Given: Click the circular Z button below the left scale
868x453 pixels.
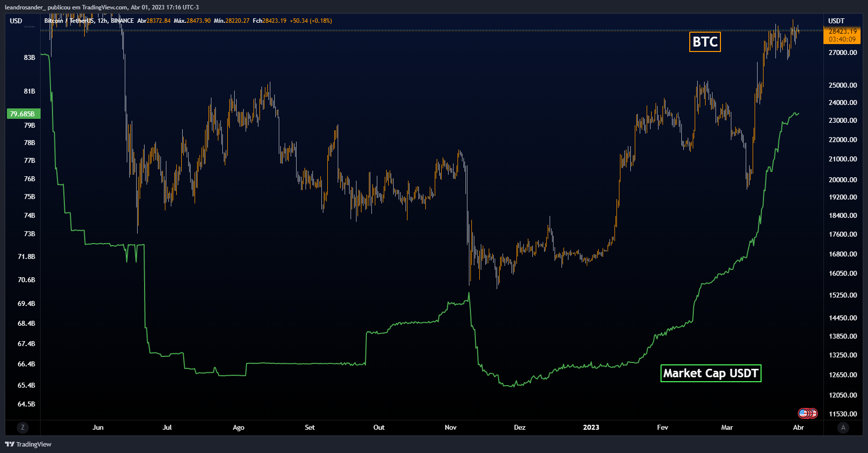Looking at the screenshot, I should (23, 427).
